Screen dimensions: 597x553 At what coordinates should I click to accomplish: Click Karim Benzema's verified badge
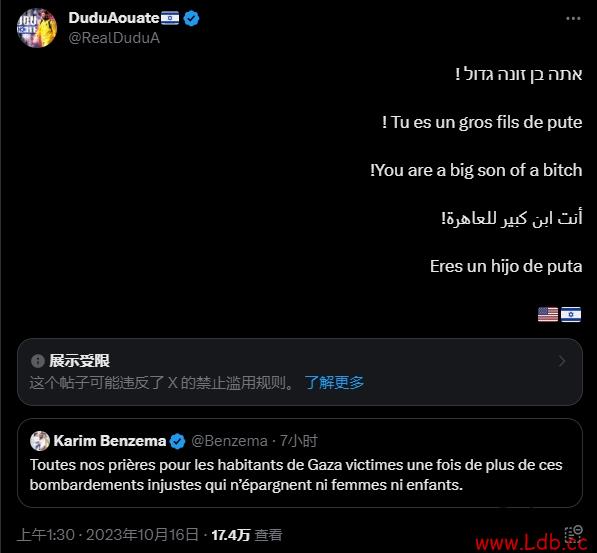[x=177, y=441]
